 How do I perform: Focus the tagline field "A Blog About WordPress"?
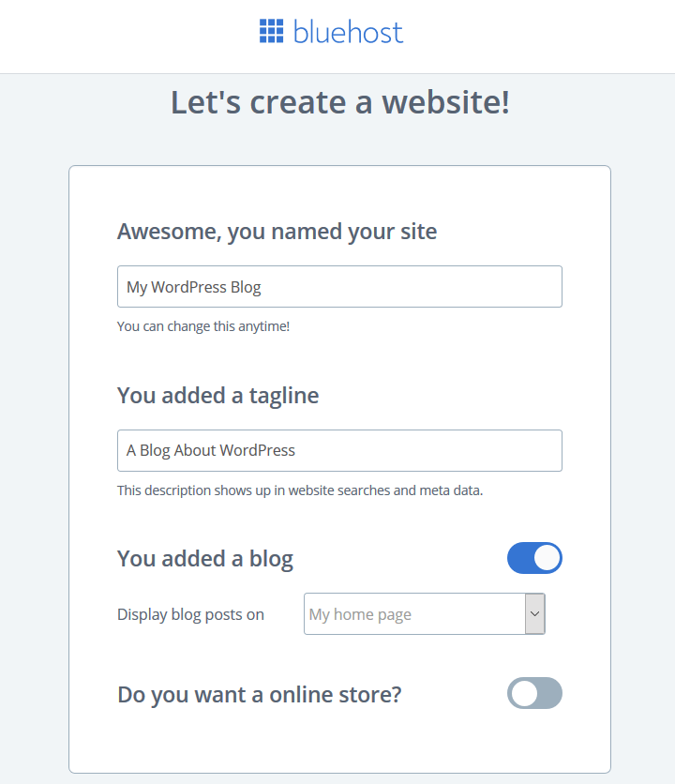click(x=339, y=450)
